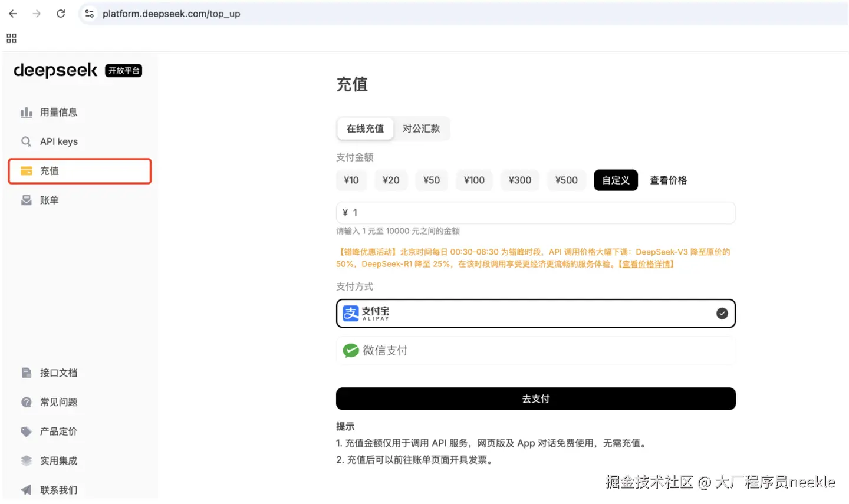
Task: Click tip 1 about 调用 API 服务
Action: click(493, 443)
